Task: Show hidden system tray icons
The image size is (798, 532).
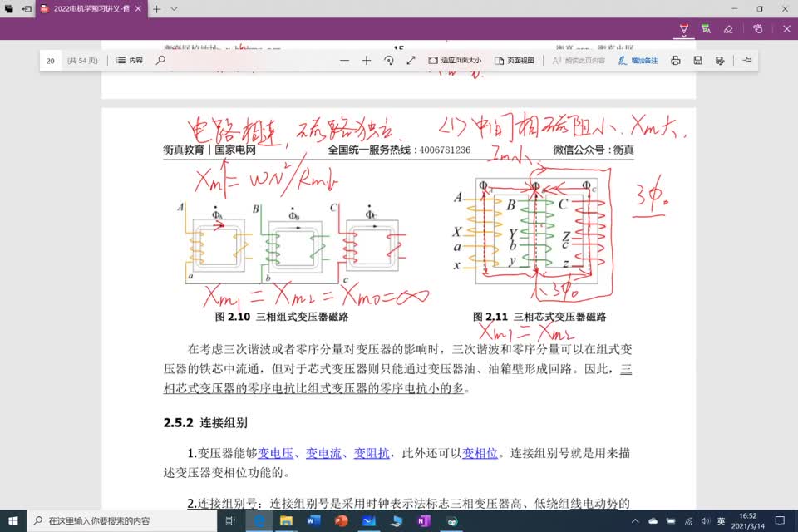Action: tap(635, 521)
